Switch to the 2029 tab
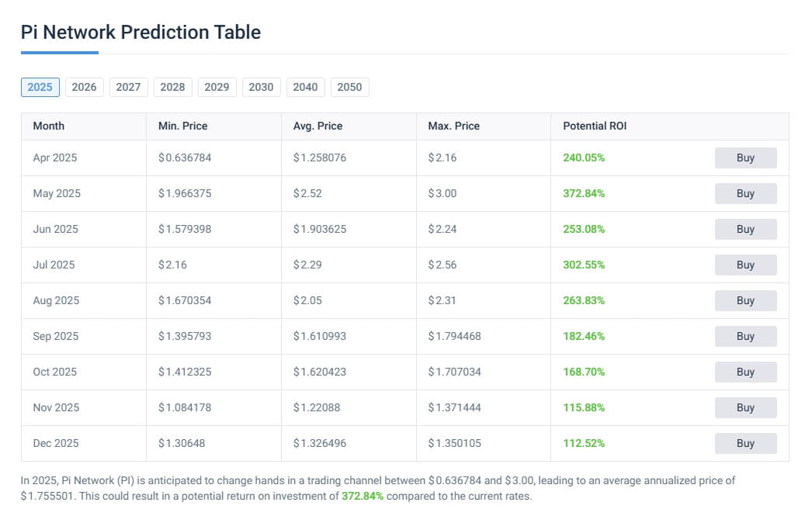 point(217,87)
